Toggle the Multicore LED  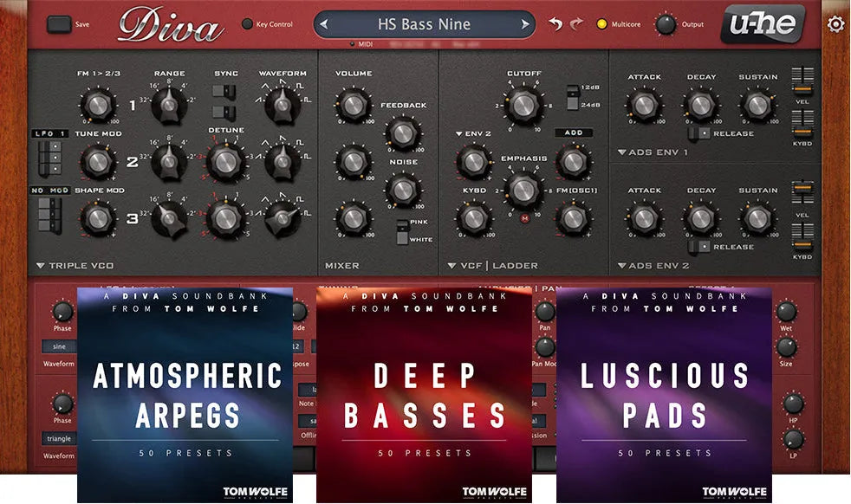point(602,24)
